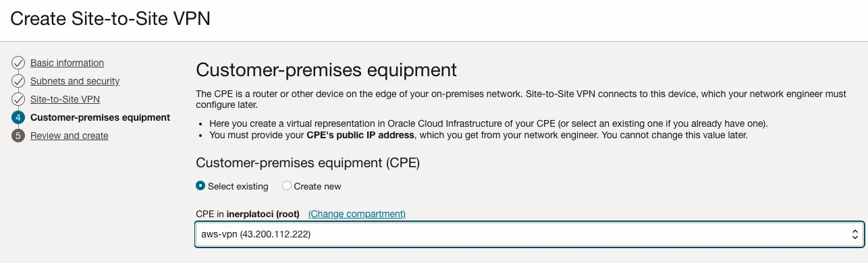Click the checkmark icon beside Basic information

pyautogui.click(x=18, y=63)
